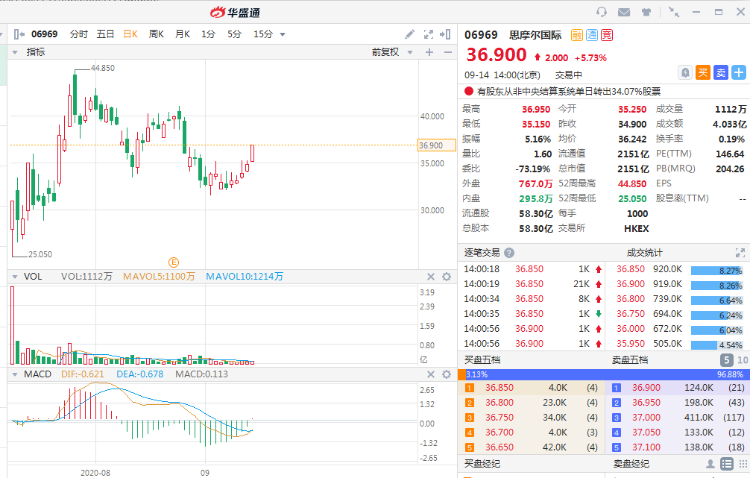The height and width of the screenshot is (478, 750).
Task: Click the 融 margin tag icon
Action: 577,34
